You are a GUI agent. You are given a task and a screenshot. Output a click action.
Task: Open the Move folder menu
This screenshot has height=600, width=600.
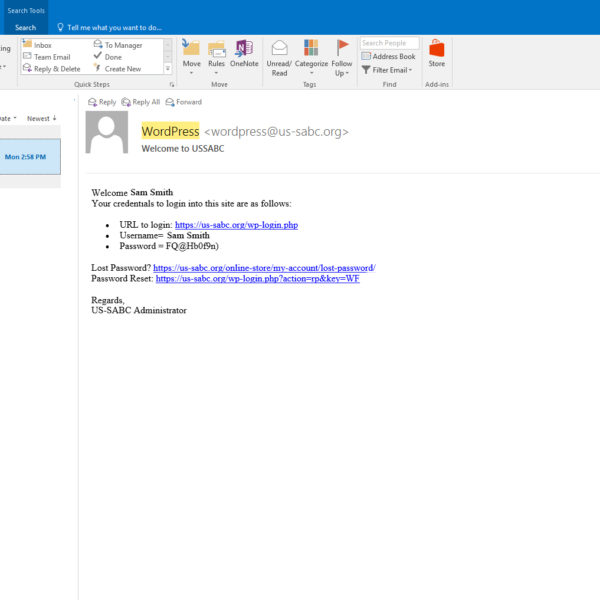coord(191,55)
